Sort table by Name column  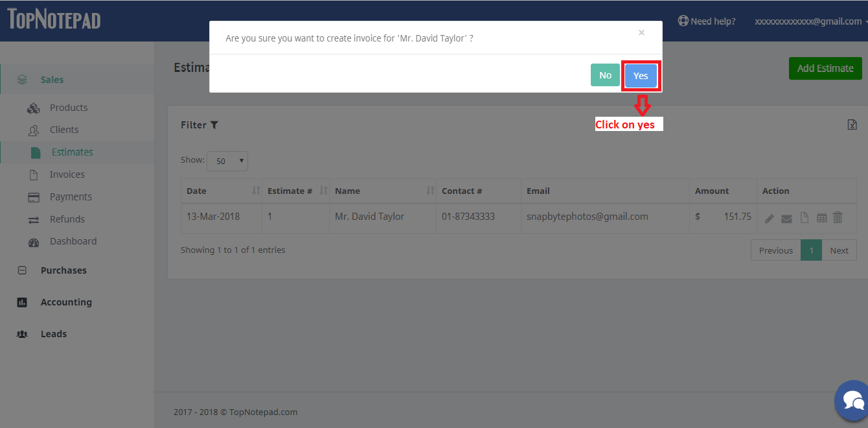click(383, 191)
